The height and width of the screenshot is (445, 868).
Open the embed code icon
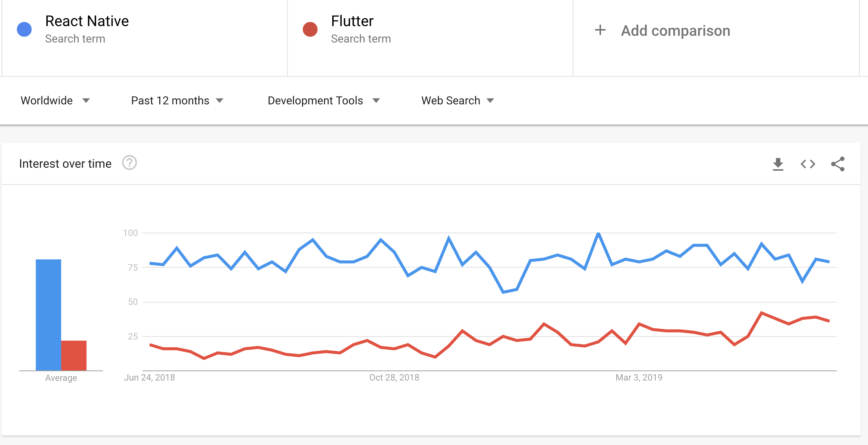click(x=808, y=164)
